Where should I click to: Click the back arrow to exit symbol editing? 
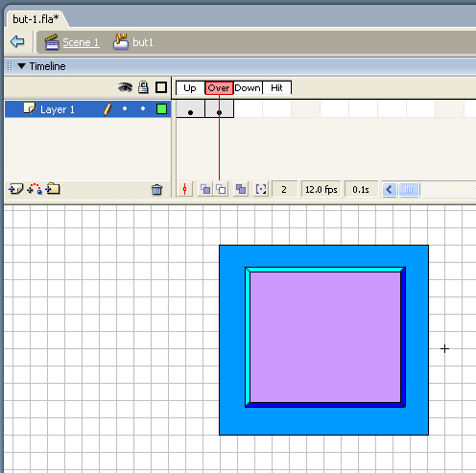point(17,41)
